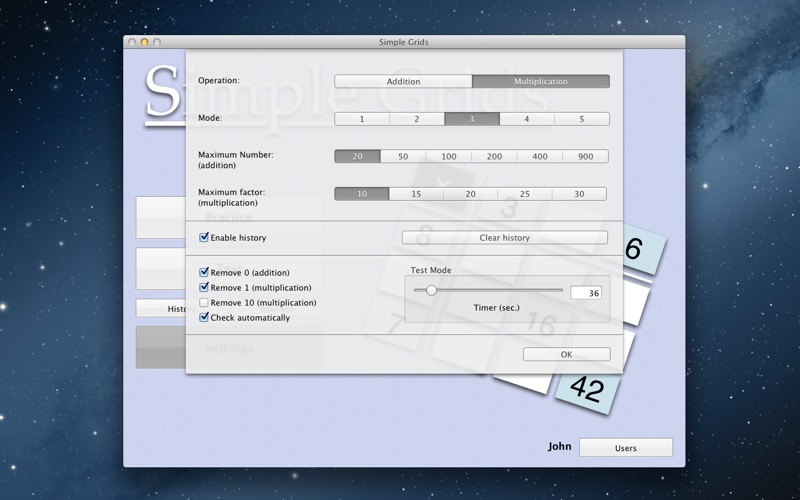
Task: Set Mode to 2
Action: [417, 119]
